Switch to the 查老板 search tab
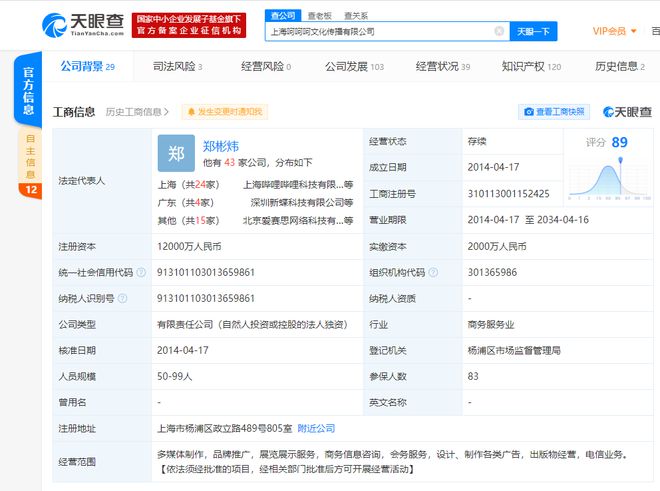The width and height of the screenshot is (660, 491). pyautogui.click(x=319, y=16)
